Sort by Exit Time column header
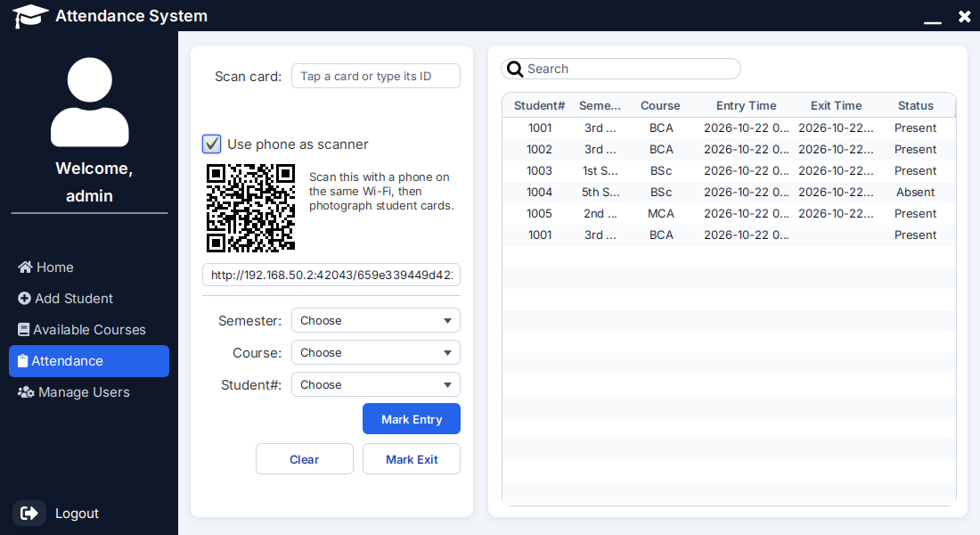Image resolution: width=980 pixels, height=535 pixels. tap(837, 106)
